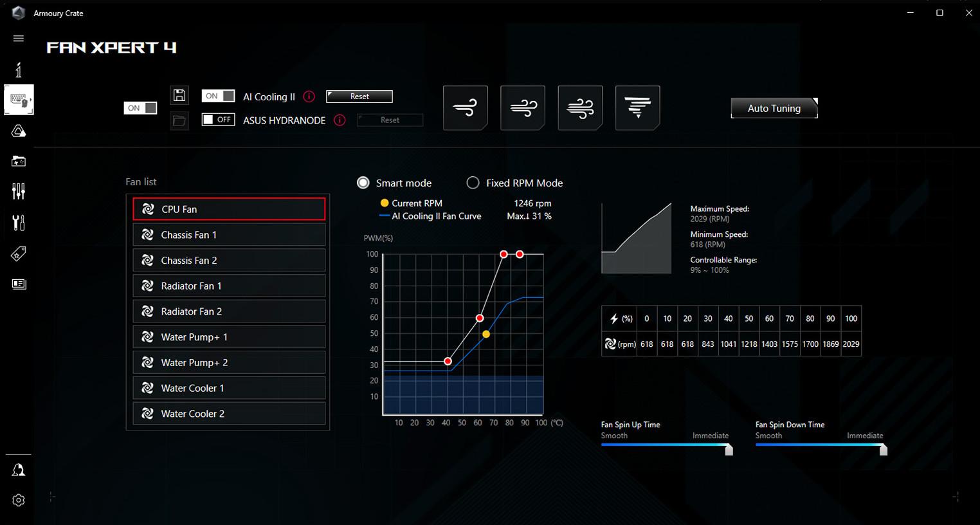The height and width of the screenshot is (525, 980).
Task: Choose the Fixed RPM Mode radio button
Action: [x=473, y=183]
